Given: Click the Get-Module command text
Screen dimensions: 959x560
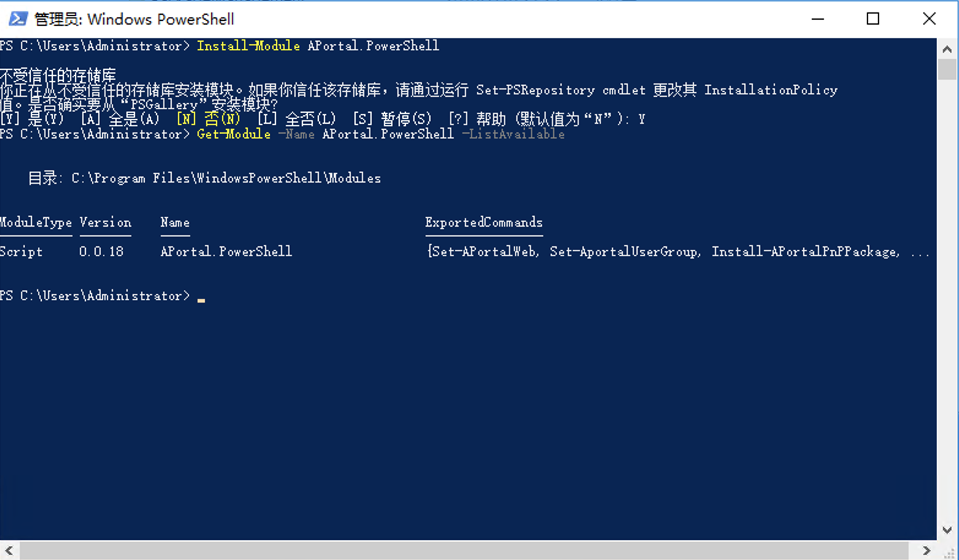Looking at the screenshot, I should point(234,134).
